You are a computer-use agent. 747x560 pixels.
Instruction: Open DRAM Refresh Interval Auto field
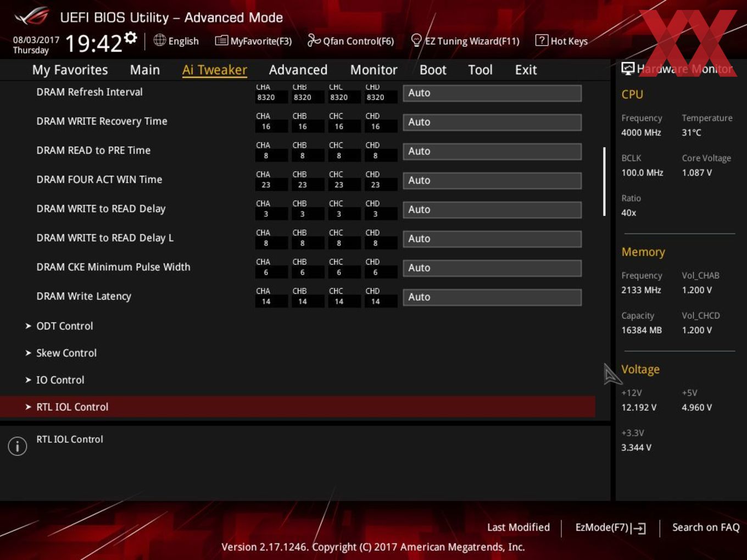click(492, 93)
